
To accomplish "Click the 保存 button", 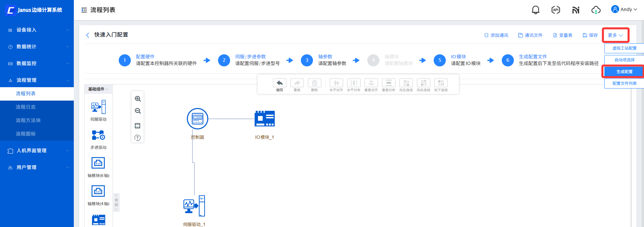I will (590, 35).
